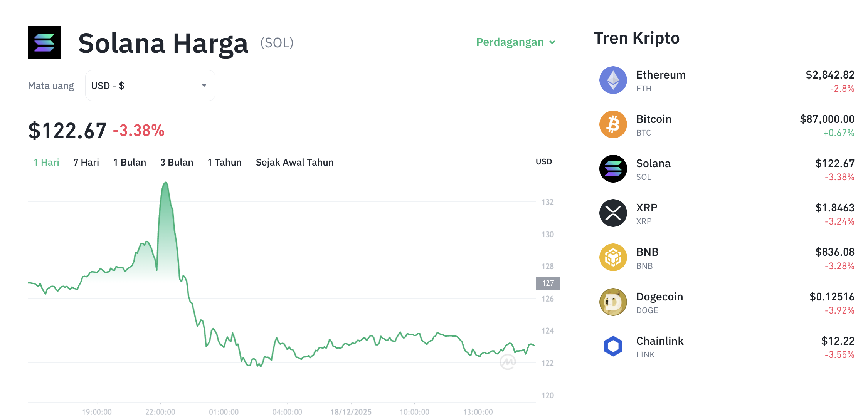The height and width of the screenshot is (416, 868).
Task: Activate the 1 Tahun chart range
Action: coord(224,162)
